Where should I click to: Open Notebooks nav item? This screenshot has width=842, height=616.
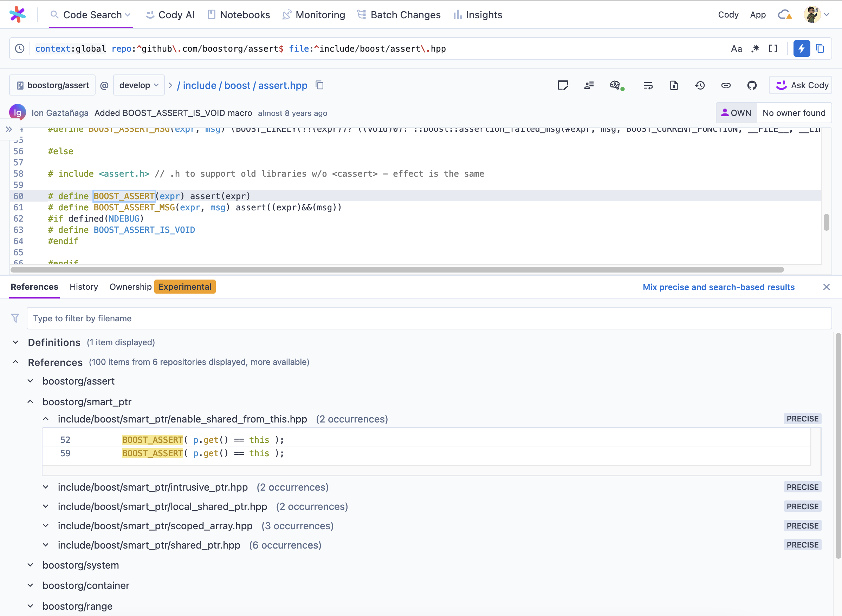tap(239, 14)
